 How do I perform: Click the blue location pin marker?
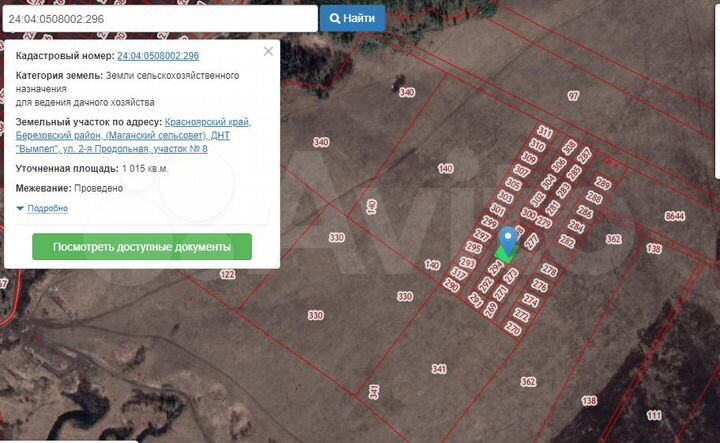pyautogui.click(x=508, y=240)
